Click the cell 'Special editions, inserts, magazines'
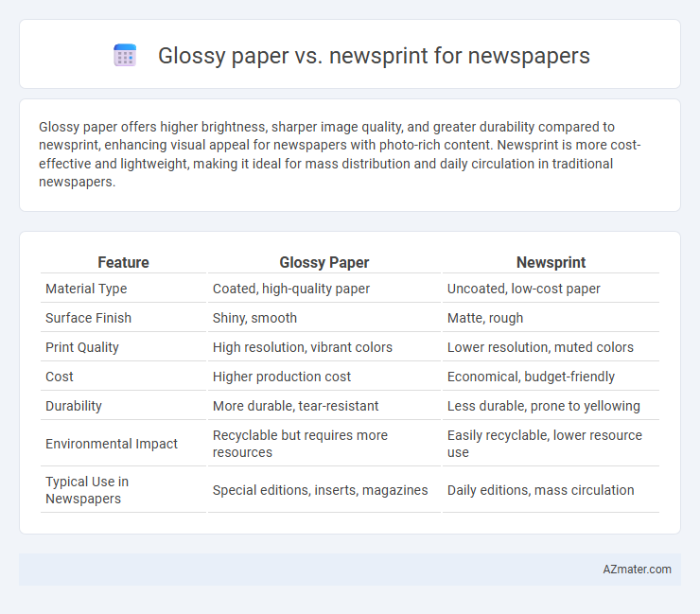Image resolution: width=700 pixels, height=614 pixels. pos(320,490)
